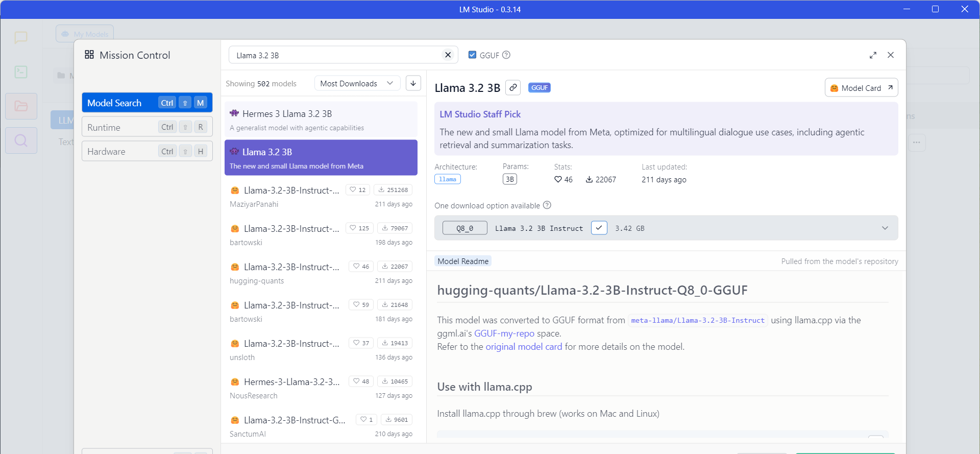Click the 10465 downloads badge on NousResearch result
This screenshot has height=454, width=980.
[x=395, y=381]
